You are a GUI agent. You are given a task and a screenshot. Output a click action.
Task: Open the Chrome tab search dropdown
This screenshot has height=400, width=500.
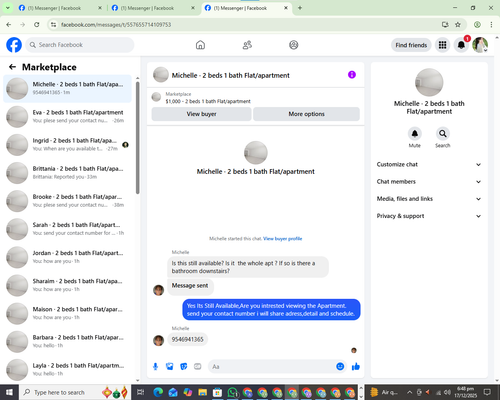coord(7,8)
